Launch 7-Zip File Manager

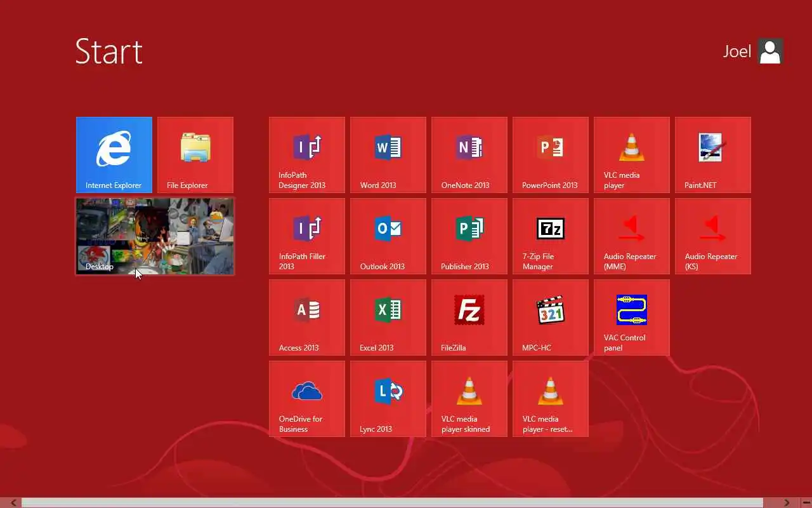[x=551, y=236]
